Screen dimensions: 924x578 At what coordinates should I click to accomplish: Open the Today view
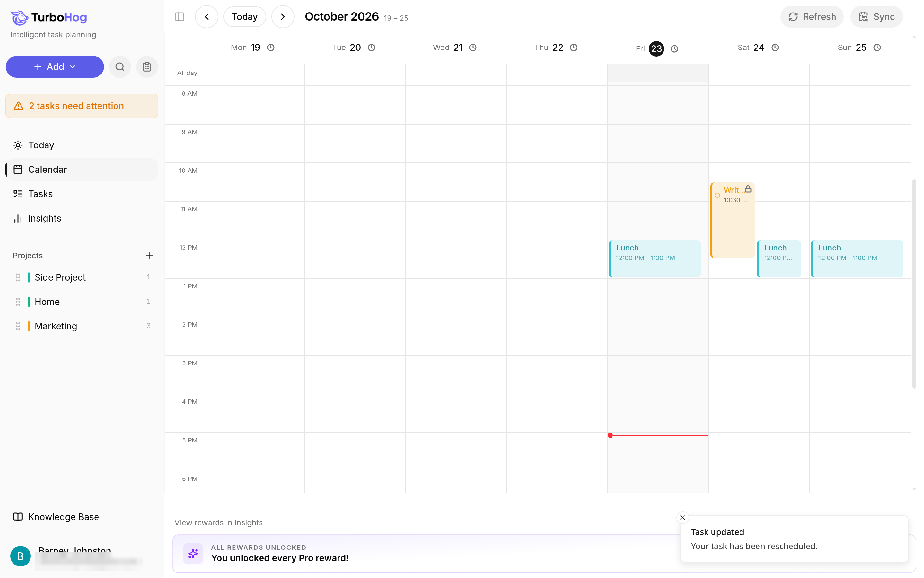[x=82, y=145]
